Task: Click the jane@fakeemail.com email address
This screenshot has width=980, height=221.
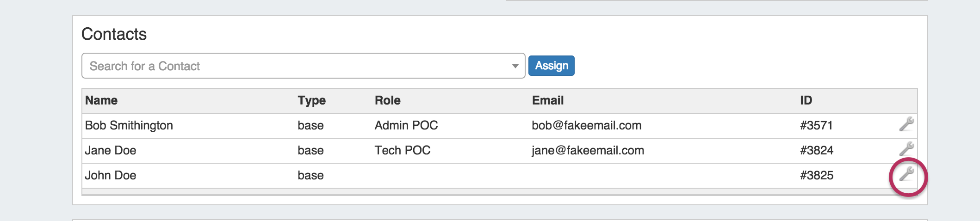Action: click(588, 150)
